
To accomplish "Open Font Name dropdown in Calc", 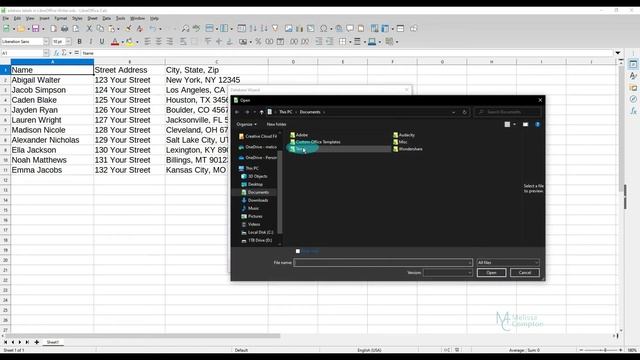I will [x=46, y=42].
